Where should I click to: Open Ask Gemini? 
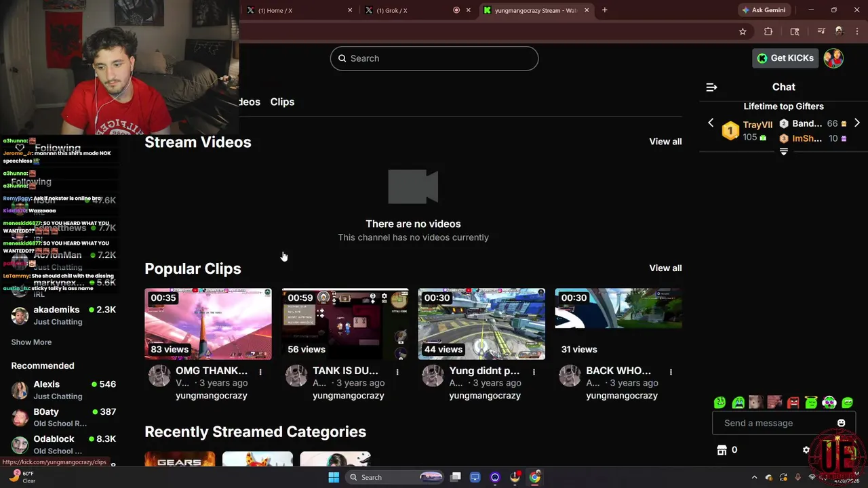tap(764, 10)
